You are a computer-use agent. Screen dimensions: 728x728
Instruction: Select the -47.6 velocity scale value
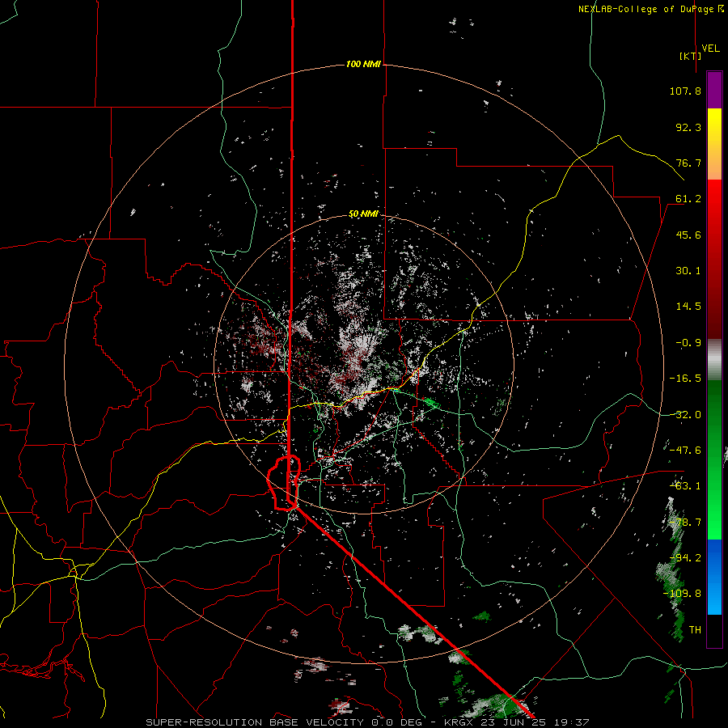click(685, 451)
